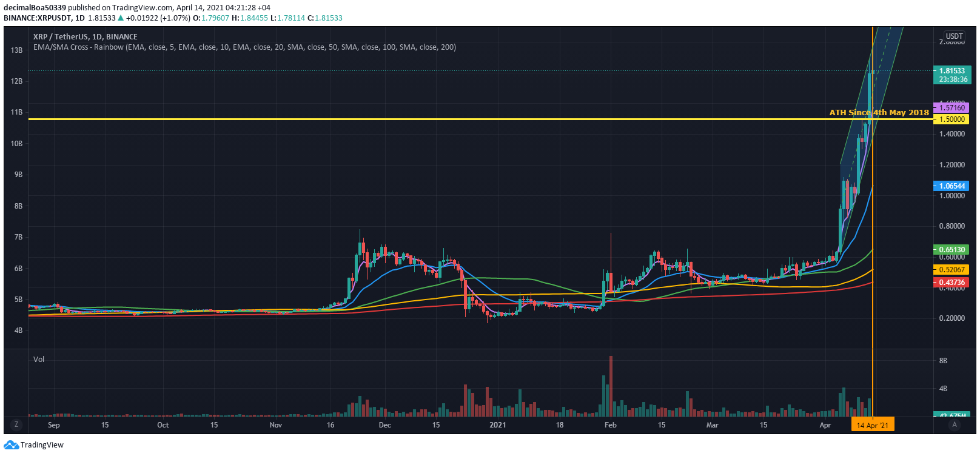The width and height of the screenshot is (980, 456).
Task: Click the BINANCE:XRPUSDT, 1D symbol text
Action: [44, 18]
